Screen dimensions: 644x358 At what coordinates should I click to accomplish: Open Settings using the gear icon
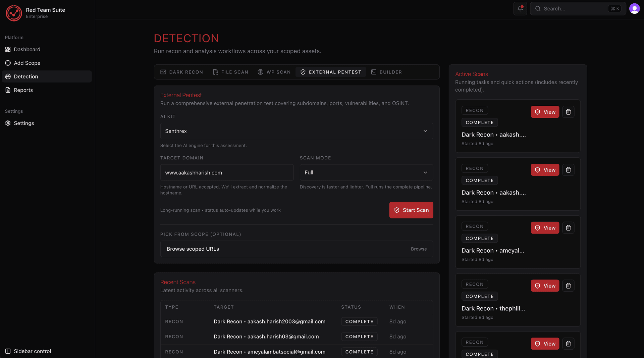click(8, 123)
